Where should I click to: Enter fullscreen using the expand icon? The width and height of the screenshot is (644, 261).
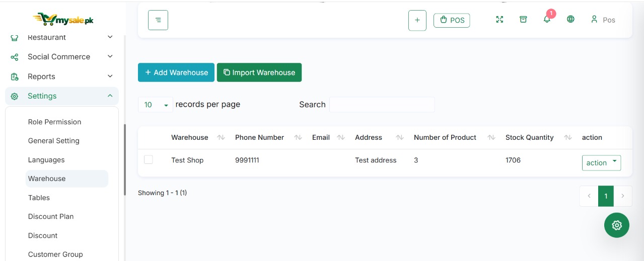(499, 20)
